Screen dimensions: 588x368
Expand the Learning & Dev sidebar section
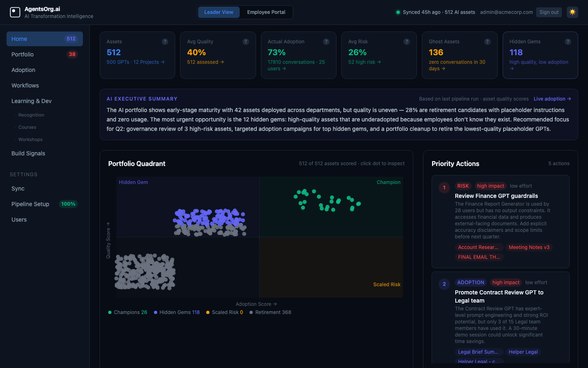pos(31,101)
